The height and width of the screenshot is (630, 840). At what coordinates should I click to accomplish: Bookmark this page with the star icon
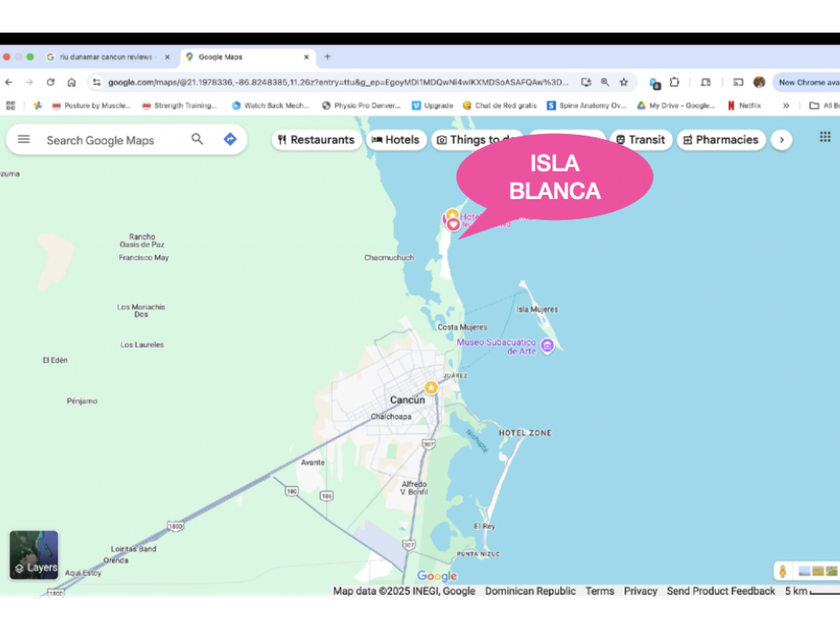click(x=624, y=82)
